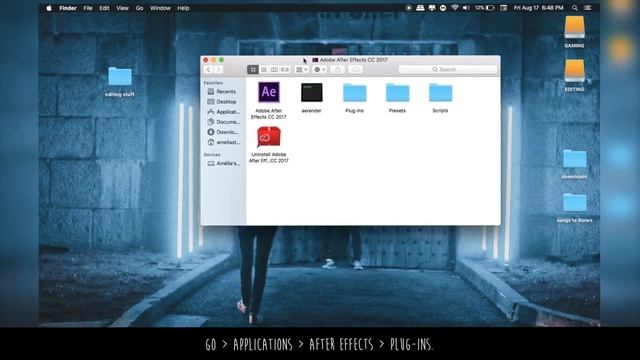This screenshot has width=640, height=360.
Task: Open the View menu
Action: click(x=122, y=8)
